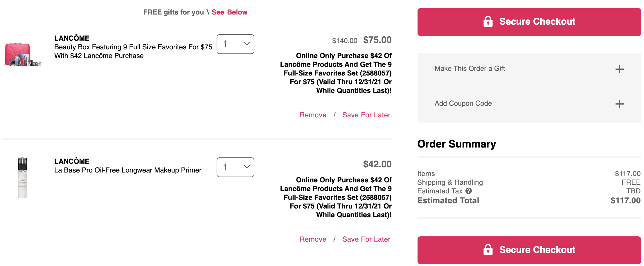Click the plus icon beside Add Coupon Code

coord(619,104)
